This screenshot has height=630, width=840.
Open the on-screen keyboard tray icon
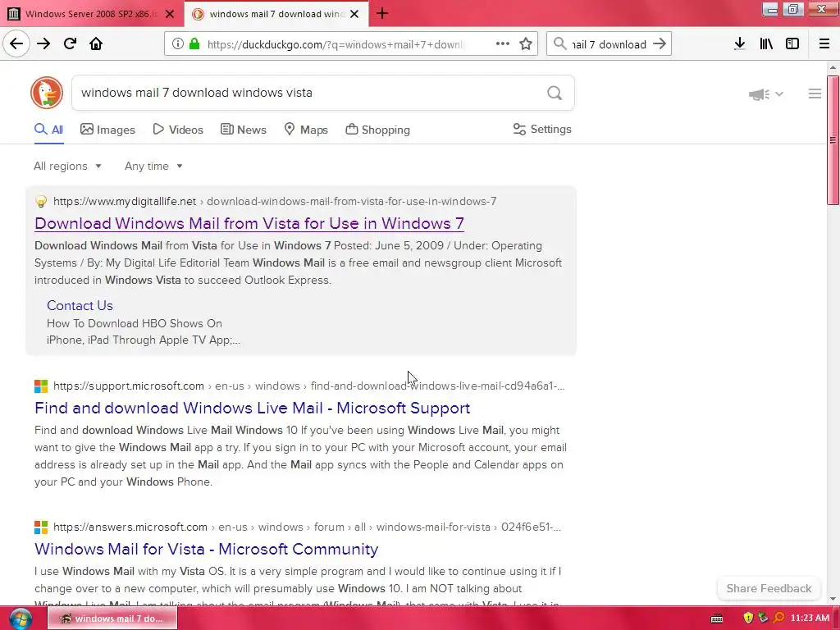(x=717, y=619)
